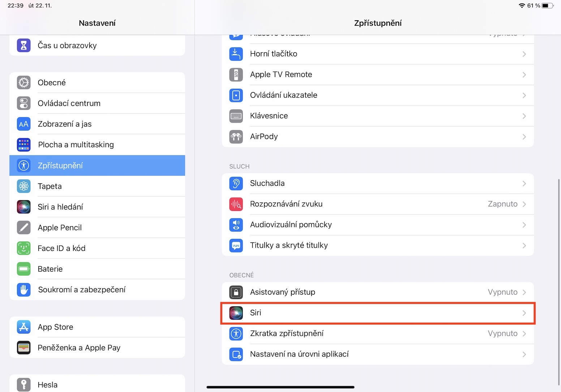561x392 pixels.
Task: Expand the Klávesnice row chevron
Action: coord(524,116)
